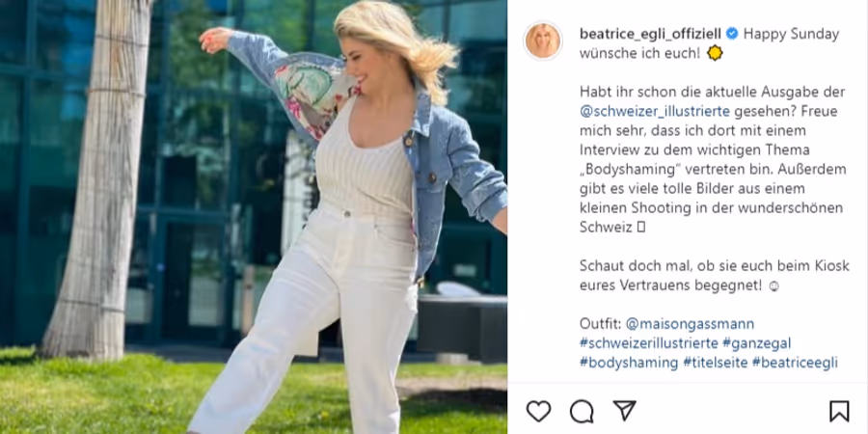This screenshot has height=434, width=868.
Task: Open the @schweizer_illustrierte mention
Action: 655,111
